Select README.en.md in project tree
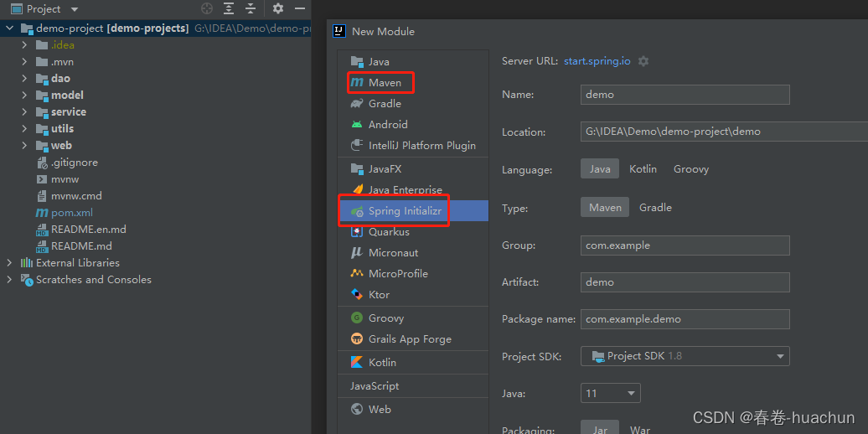 89,230
